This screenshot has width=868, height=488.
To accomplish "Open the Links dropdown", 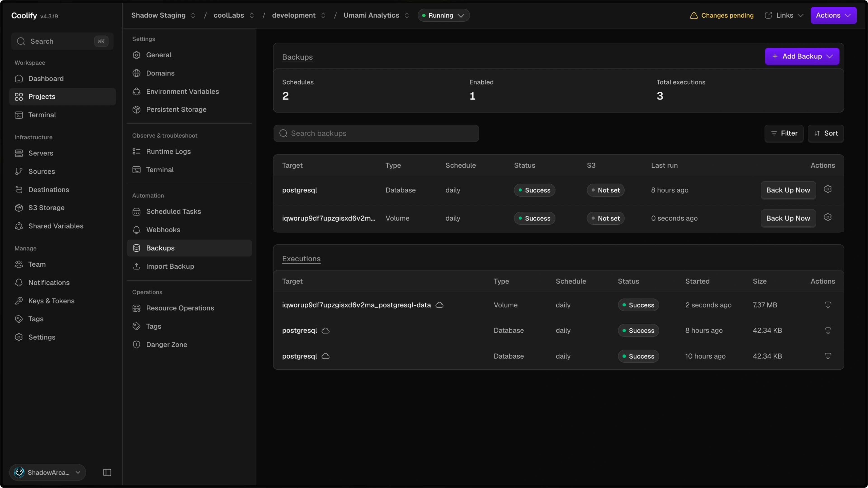I will click(784, 16).
